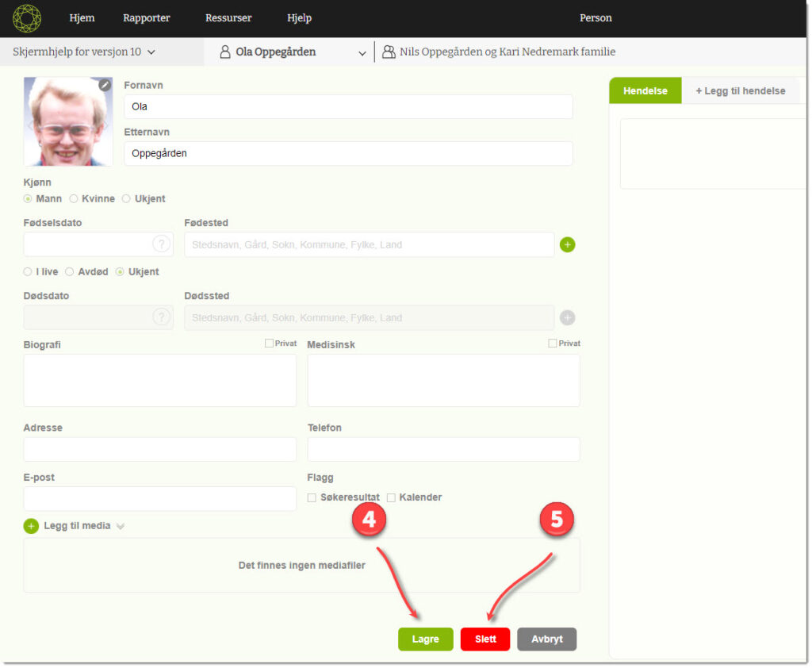Tick the Privat checkbox above Biografi

click(269, 344)
